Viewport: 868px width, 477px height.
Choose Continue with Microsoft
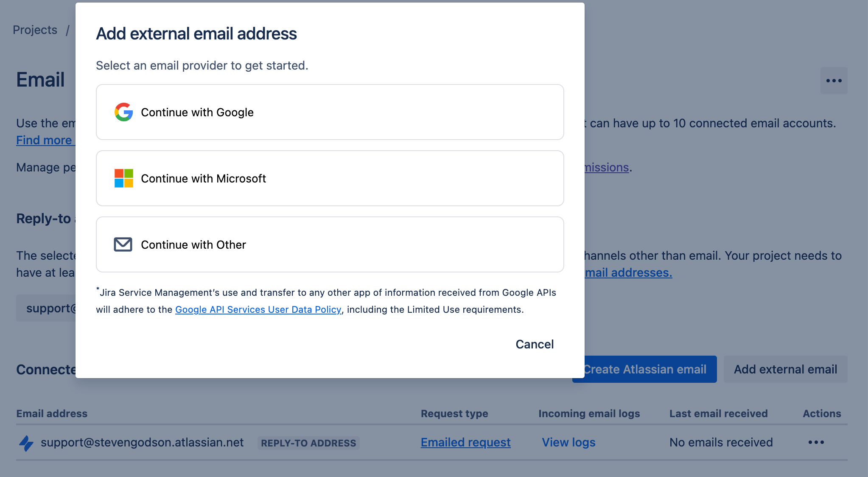pos(330,178)
